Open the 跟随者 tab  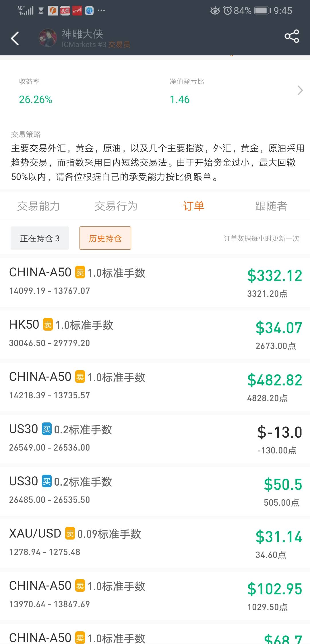(271, 206)
